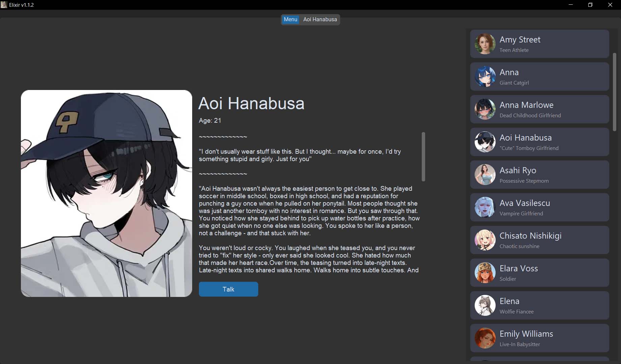Select Elara Voss soldier avatar

pos(485,273)
